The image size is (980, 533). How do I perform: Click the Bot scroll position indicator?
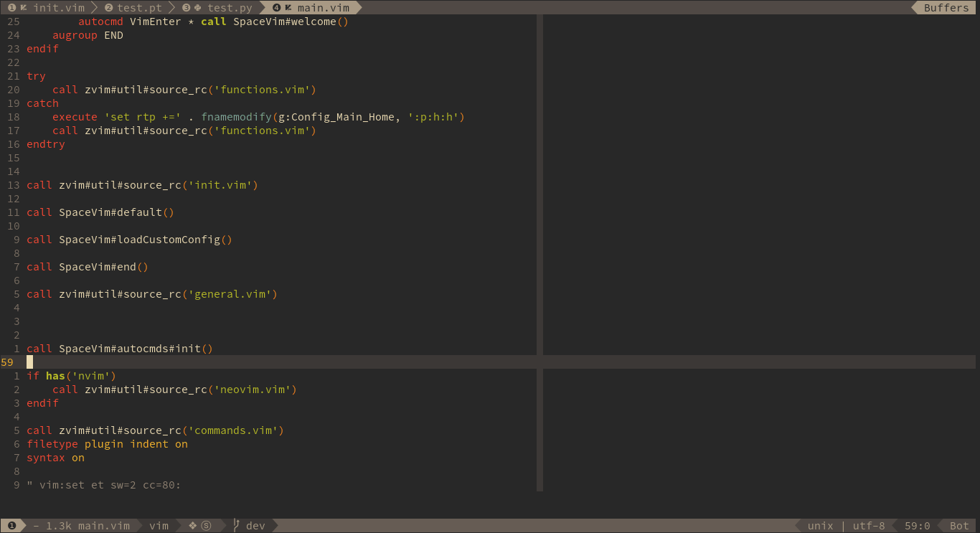[959, 525]
